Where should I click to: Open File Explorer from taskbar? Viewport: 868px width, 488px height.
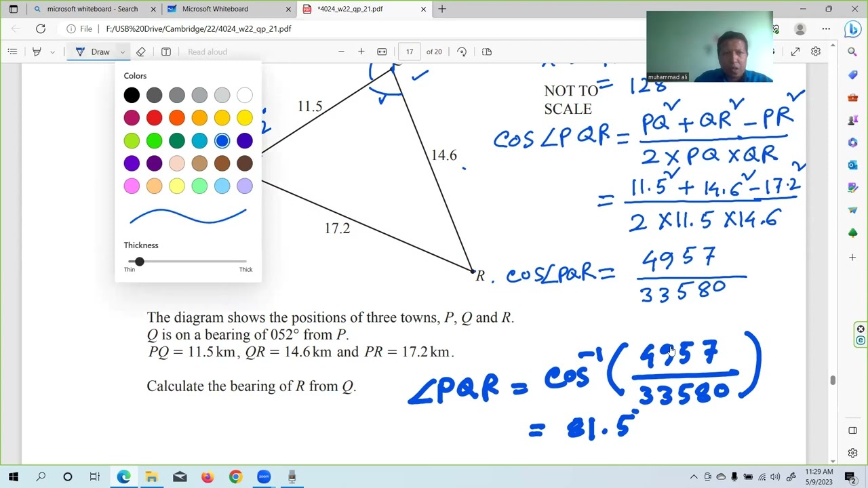tap(151, 477)
